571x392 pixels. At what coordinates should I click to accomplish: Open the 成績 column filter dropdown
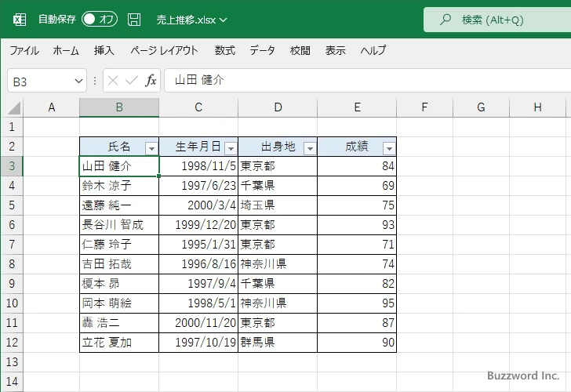(x=388, y=147)
